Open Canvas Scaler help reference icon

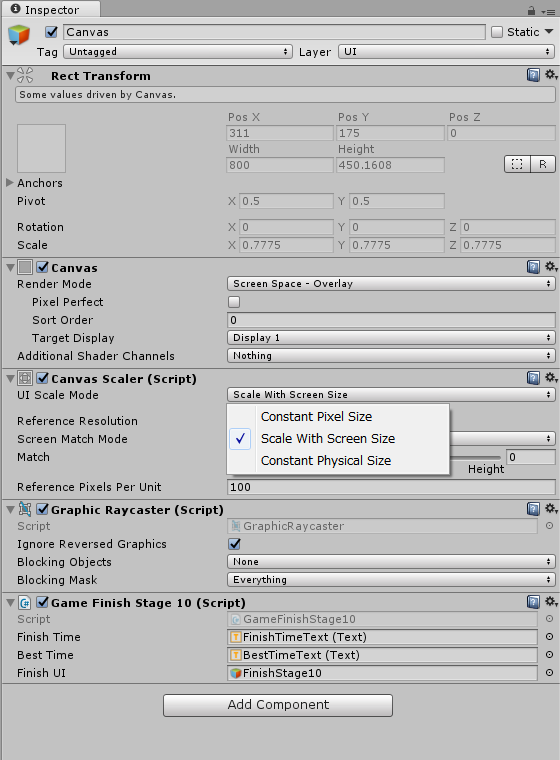533,378
